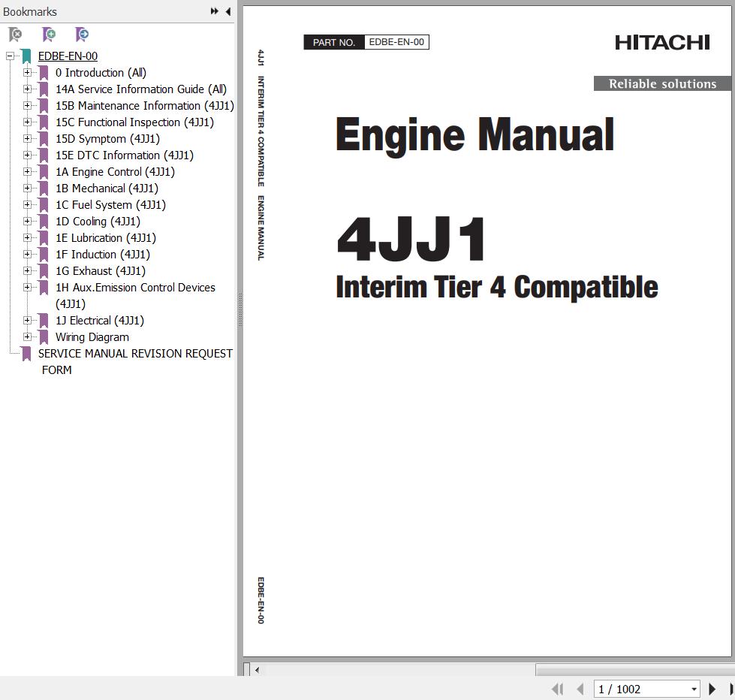
Task: Click the add bookmark icon
Action: tap(48, 35)
